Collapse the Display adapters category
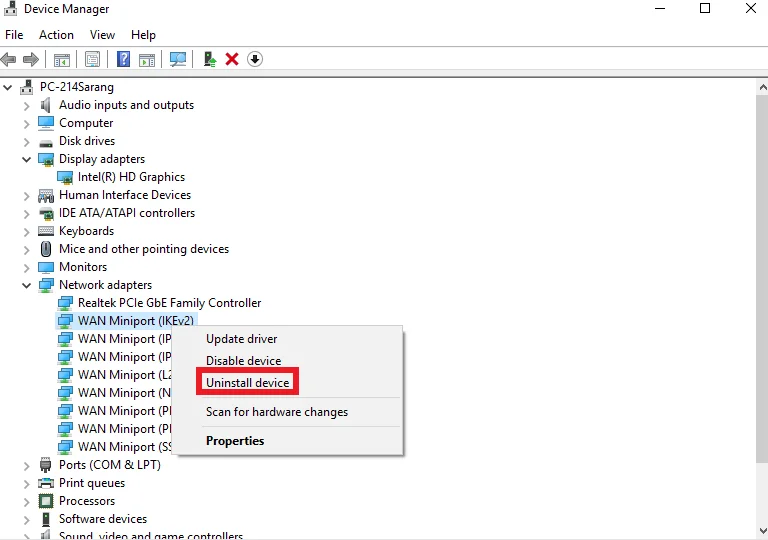768x540 pixels. [x=26, y=159]
